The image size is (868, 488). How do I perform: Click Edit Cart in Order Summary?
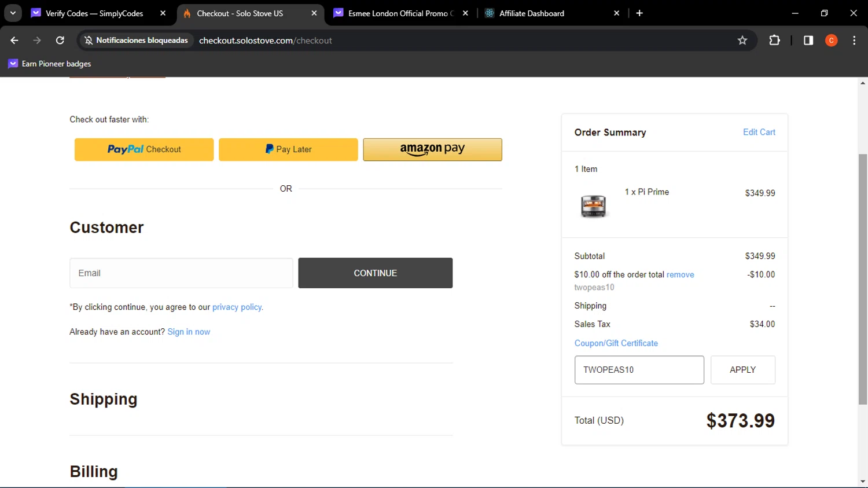(x=759, y=132)
